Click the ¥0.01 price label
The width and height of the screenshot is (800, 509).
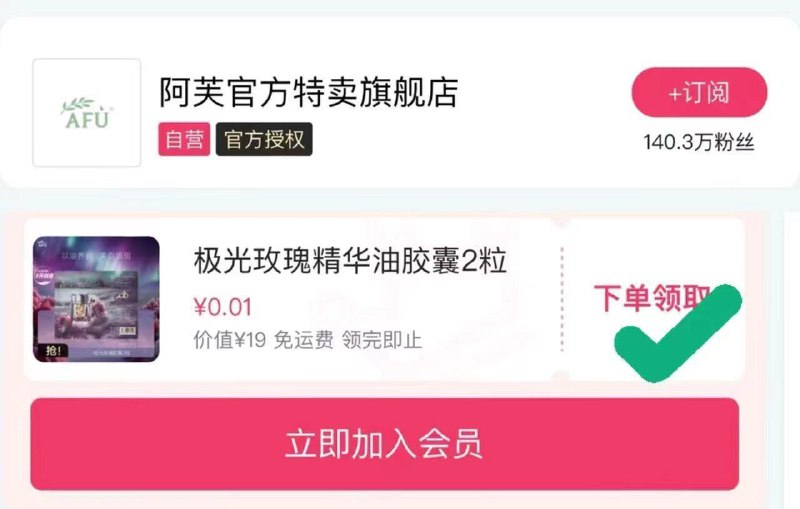[223, 307]
